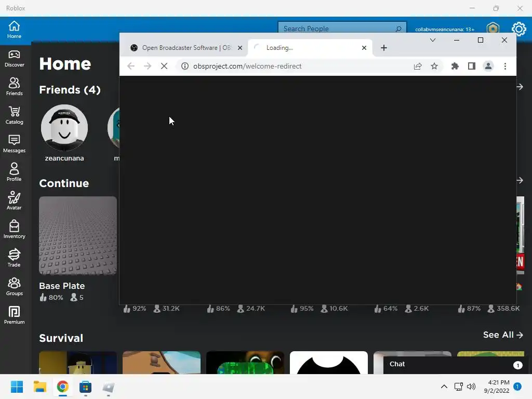
Task: Open the Chrome profile avatar
Action: [x=488, y=66]
